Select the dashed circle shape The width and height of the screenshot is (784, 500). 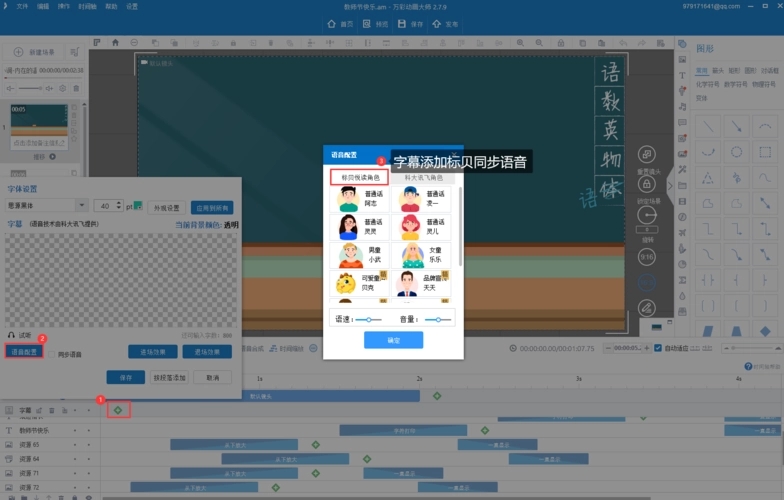tap(736, 152)
